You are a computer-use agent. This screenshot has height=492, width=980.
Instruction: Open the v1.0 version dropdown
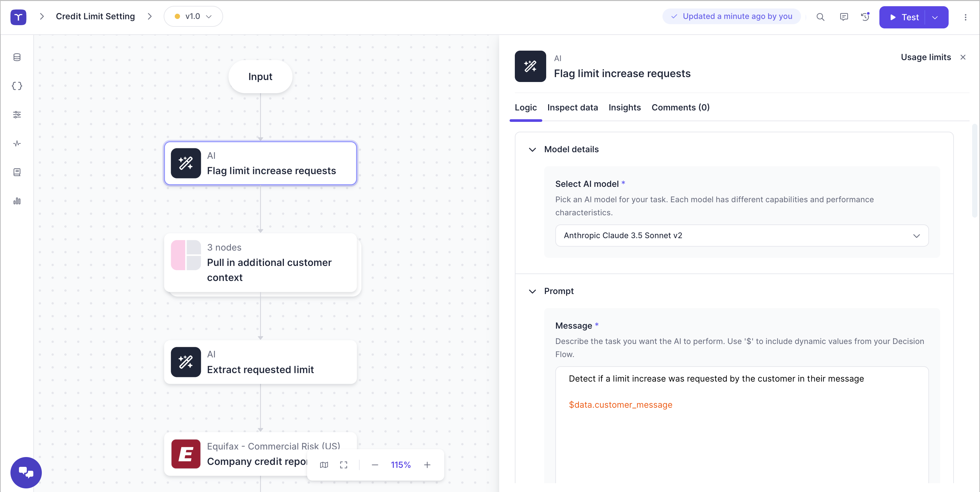point(193,16)
